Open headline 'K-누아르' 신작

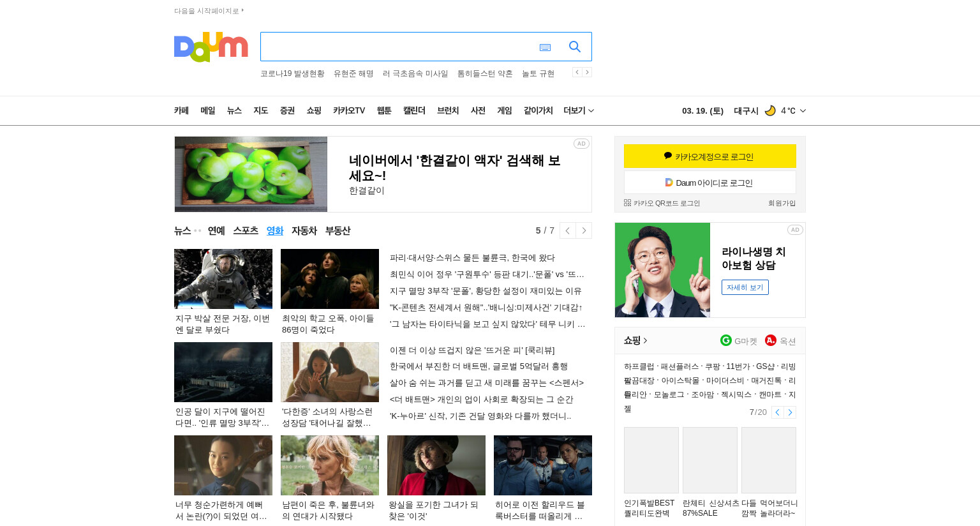click(480, 416)
